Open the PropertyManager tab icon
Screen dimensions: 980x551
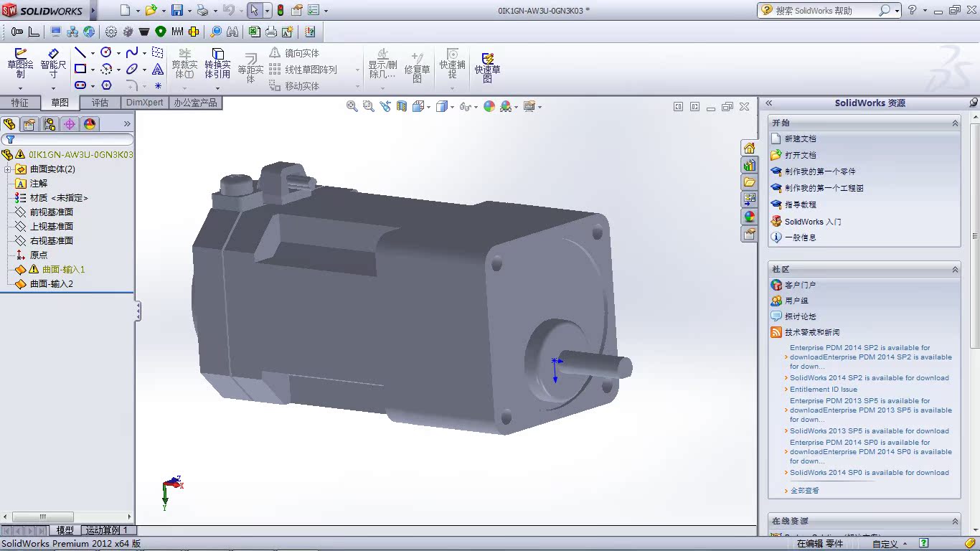coord(29,124)
